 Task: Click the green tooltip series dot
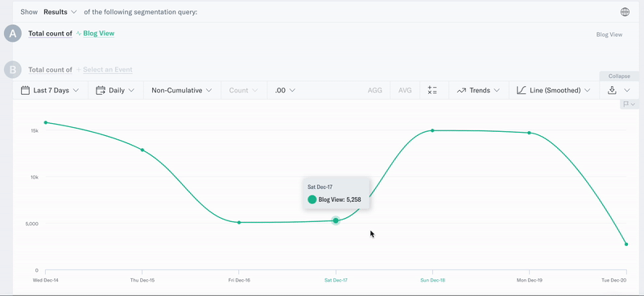(x=312, y=200)
